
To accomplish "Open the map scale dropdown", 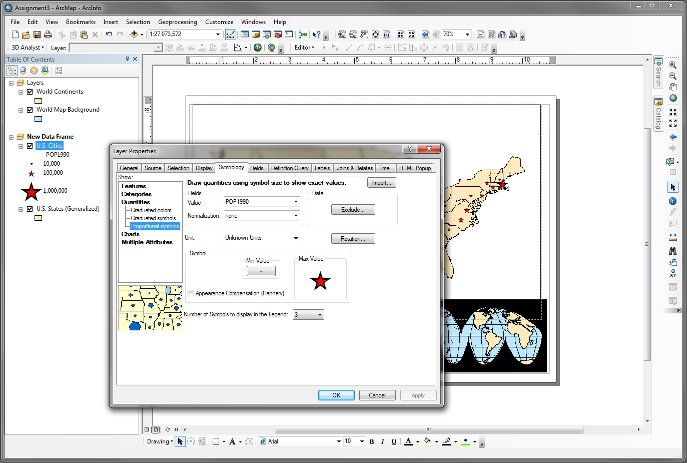I will [x=218, y=34].
